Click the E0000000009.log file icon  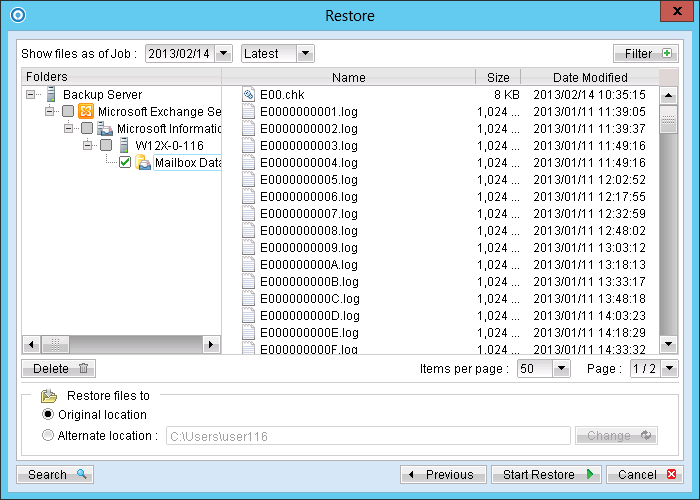point(249,247)
